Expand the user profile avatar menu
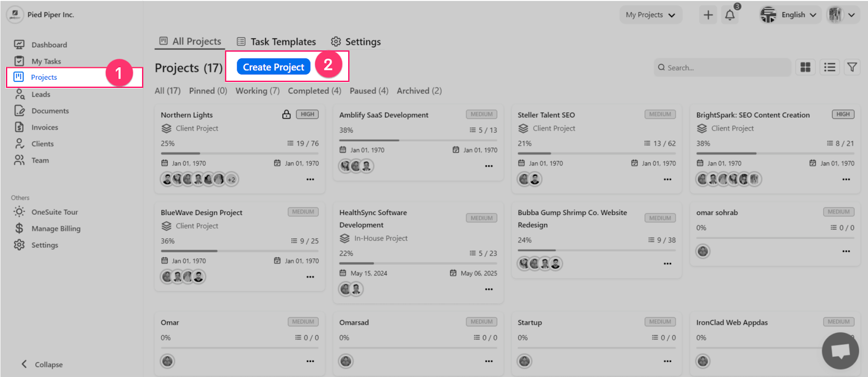Screen dimensions: 868x377 pyautogui.click(x=841, y=15)
